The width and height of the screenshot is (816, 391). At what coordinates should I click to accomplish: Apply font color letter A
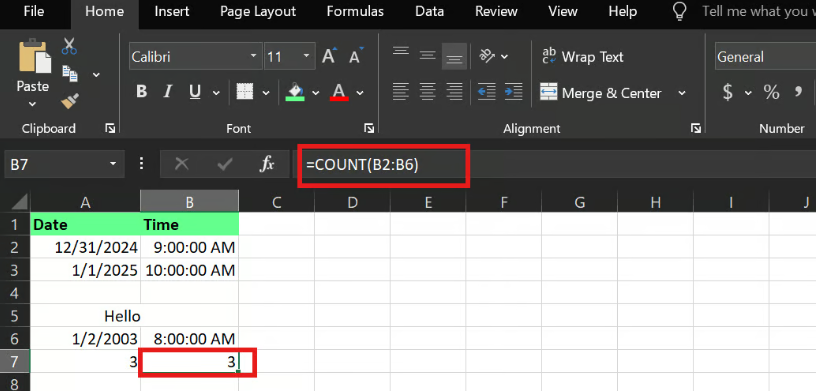pyautogui.click(x=339, y=92)
